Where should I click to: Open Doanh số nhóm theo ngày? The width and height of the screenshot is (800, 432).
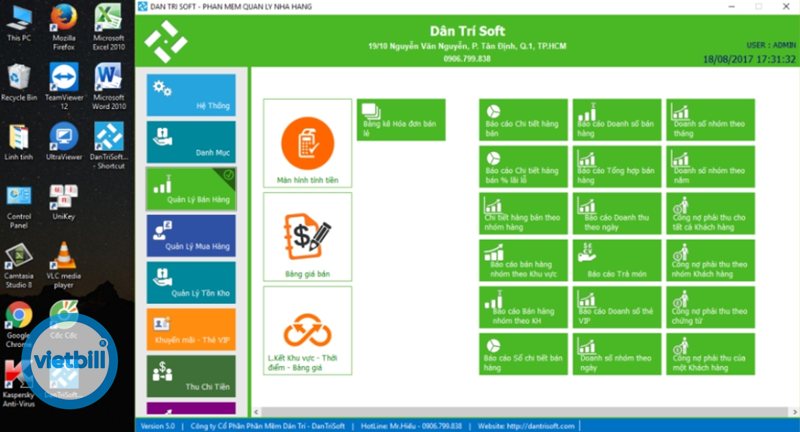(617, 354)
